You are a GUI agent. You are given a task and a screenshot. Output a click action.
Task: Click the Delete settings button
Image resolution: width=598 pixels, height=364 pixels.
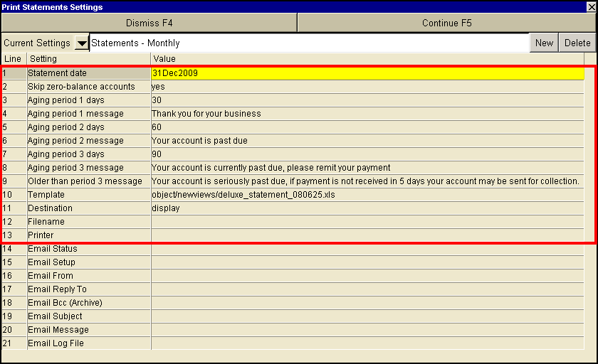coord(577,43)
